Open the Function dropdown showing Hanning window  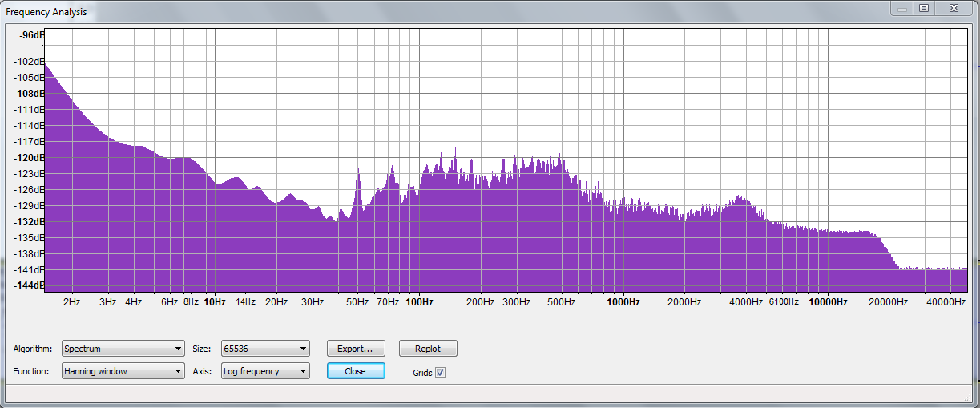[x=123, y=371]
